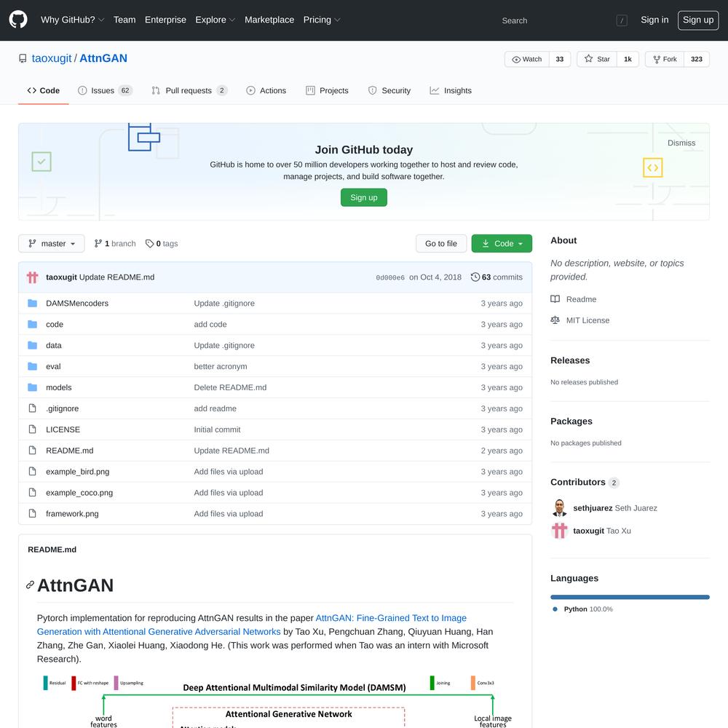
Task: Click the DAMSMencoders folder icon
Action: pyautogui.click(x=33, y=303)
